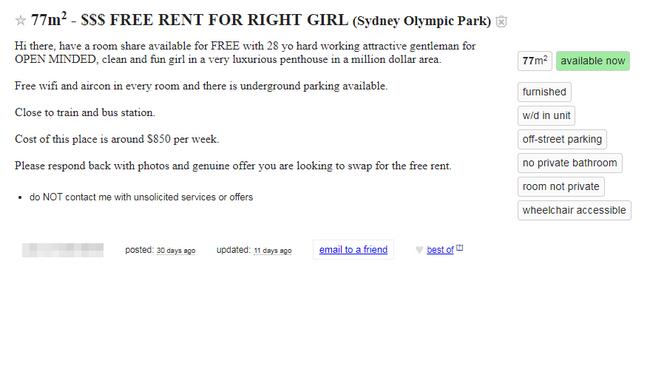
Task: Hide posting with the trash icon
Action: (x=501, y=21)
